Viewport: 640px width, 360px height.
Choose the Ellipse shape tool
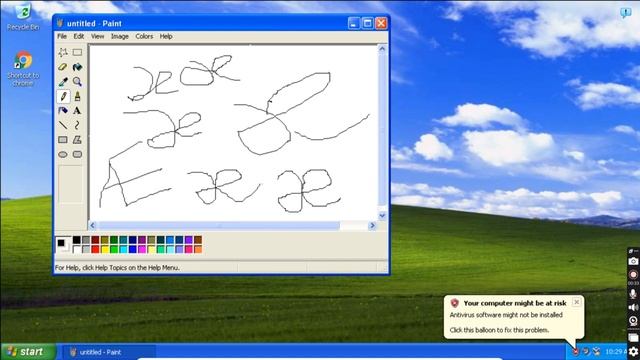[63, 154]
